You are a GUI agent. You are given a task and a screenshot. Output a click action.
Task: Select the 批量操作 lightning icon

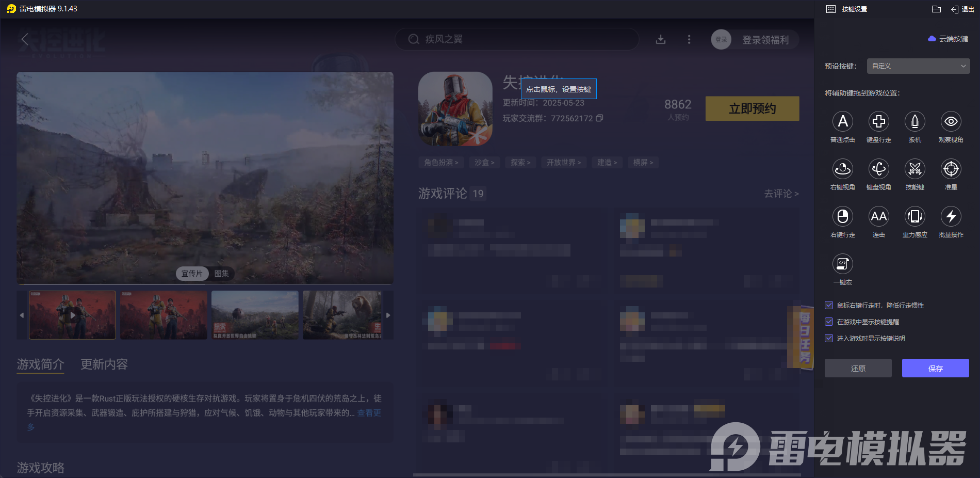tap(951, 216)
